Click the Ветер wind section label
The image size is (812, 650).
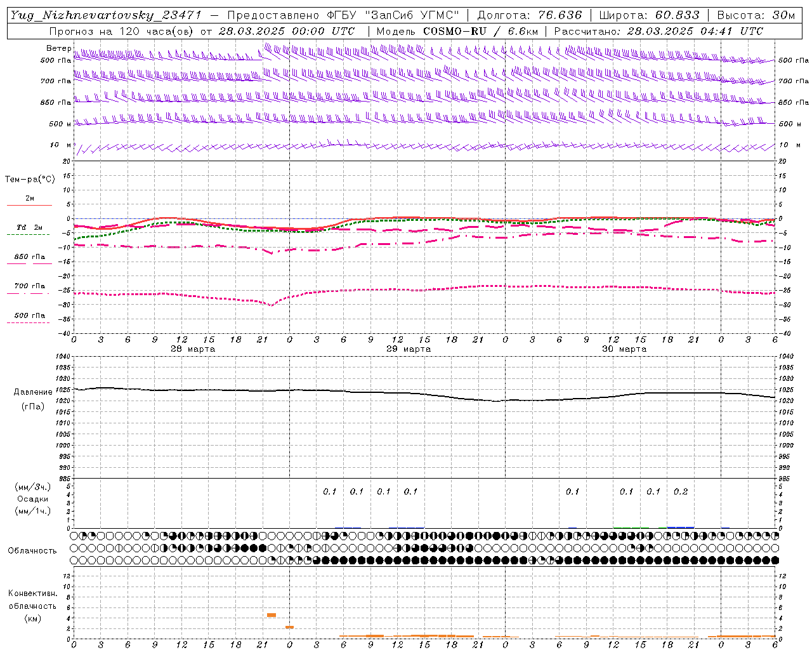click(x=58, y=48)
